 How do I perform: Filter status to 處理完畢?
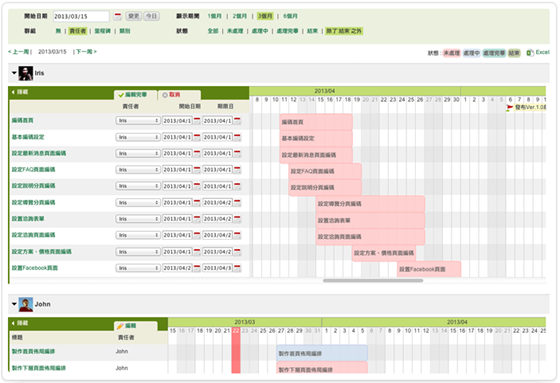coord(288,31)
